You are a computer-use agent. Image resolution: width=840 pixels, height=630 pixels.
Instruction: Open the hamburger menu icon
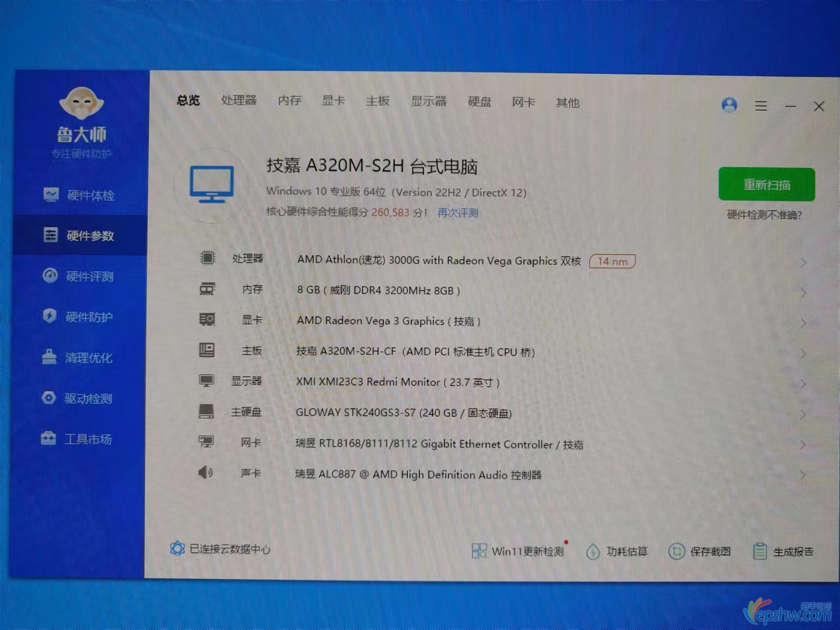tap(761, 106)
